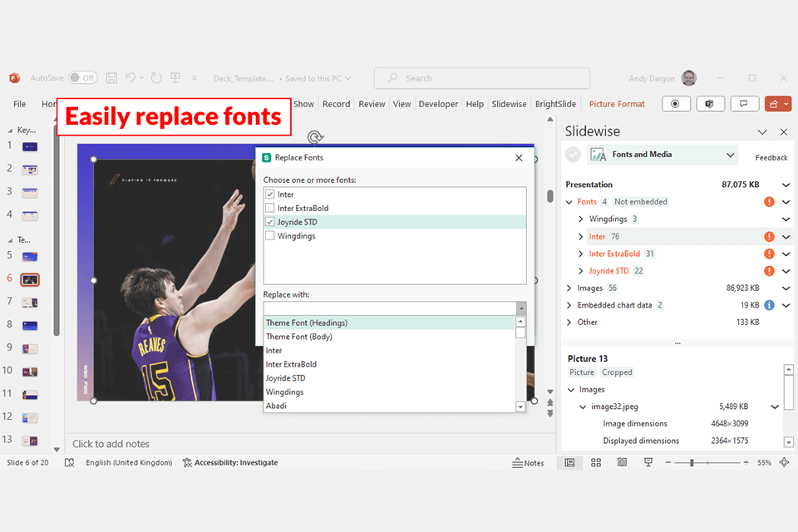Expand the Other section
The width and height of the screenshot is (798, 532).
569,323
